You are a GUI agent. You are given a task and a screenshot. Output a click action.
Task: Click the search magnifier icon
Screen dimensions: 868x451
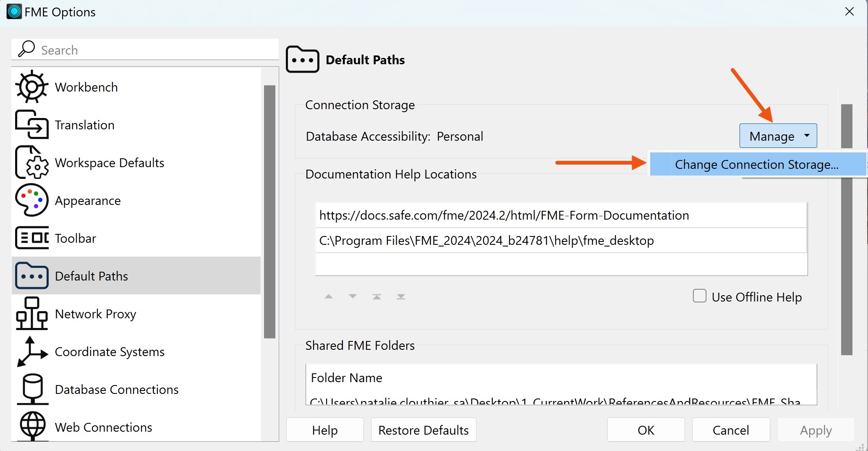[26, 49]
